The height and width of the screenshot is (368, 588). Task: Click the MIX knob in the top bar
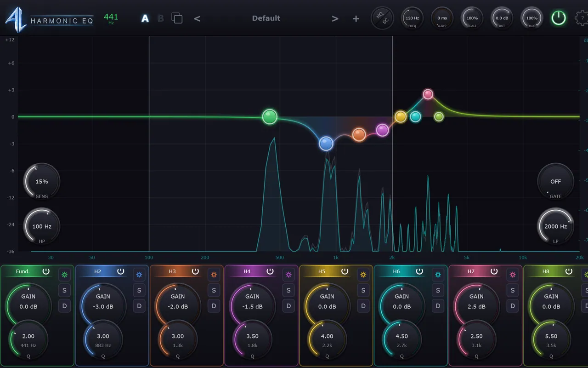[x=531, y=18]
